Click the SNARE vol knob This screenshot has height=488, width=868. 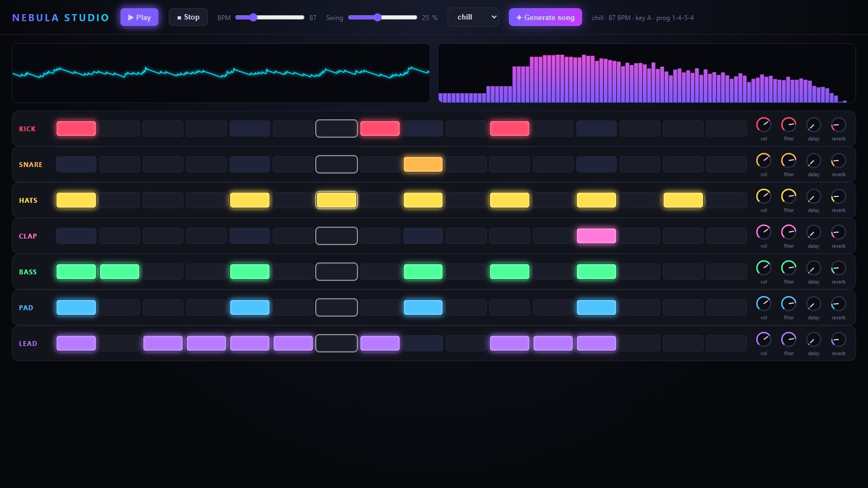point(763,160)
